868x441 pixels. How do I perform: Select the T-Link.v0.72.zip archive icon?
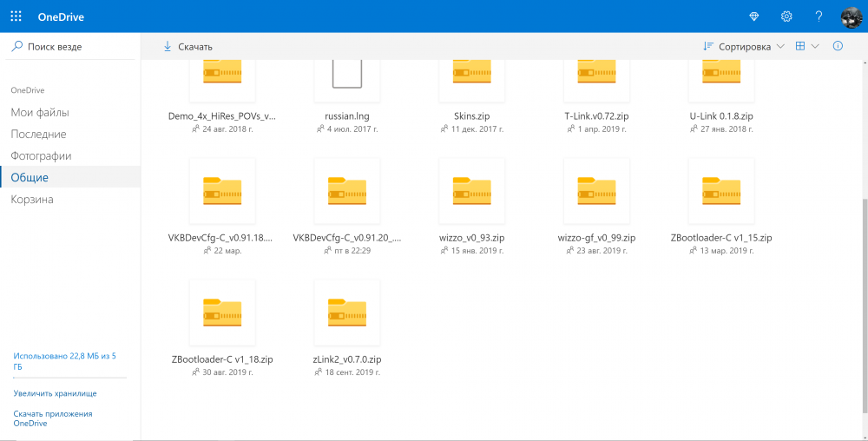click(597, 72)
